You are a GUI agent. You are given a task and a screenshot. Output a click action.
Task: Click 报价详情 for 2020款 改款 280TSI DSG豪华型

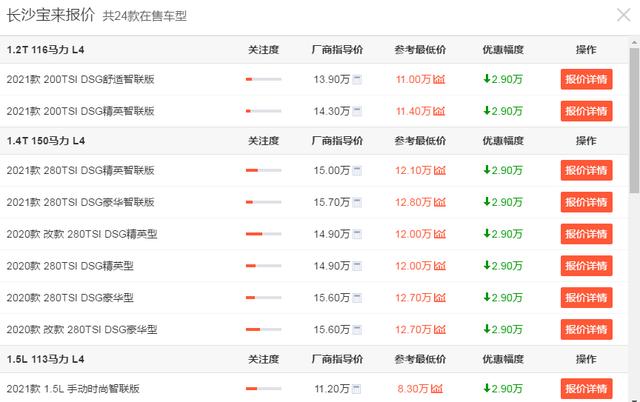(x=586, y=329)
